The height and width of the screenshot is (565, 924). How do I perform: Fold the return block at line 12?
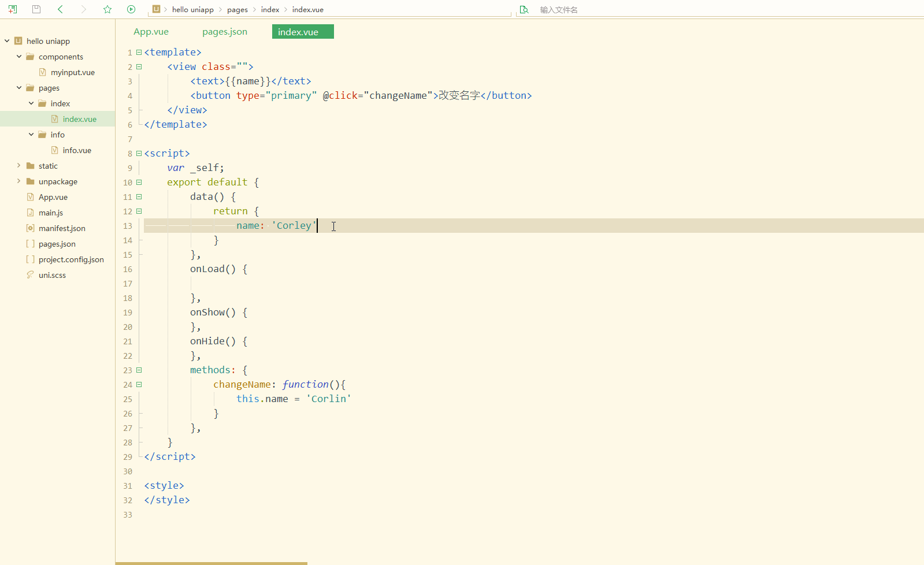(139, 211)
